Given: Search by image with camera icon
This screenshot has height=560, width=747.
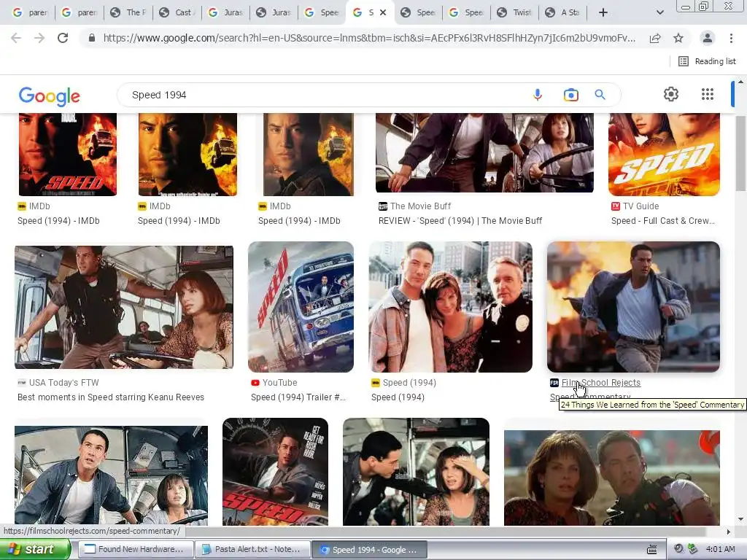Looking at the screenshot, I should [570, 95].
